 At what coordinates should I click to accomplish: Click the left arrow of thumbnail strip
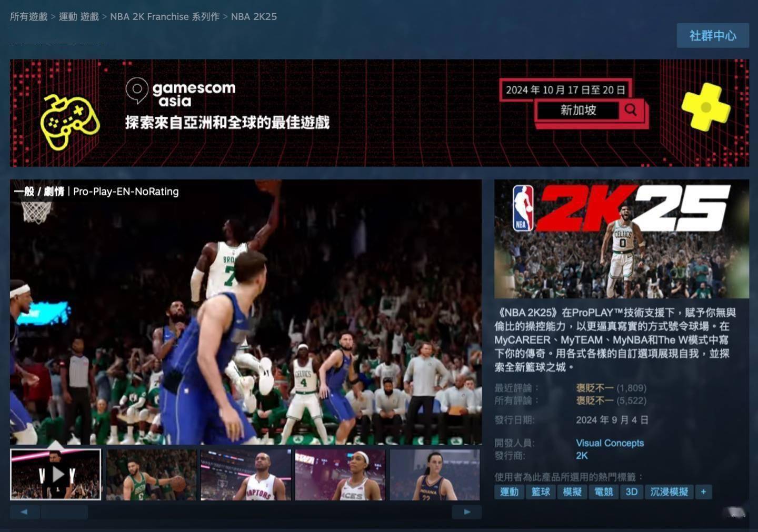(x=24, y=511)
